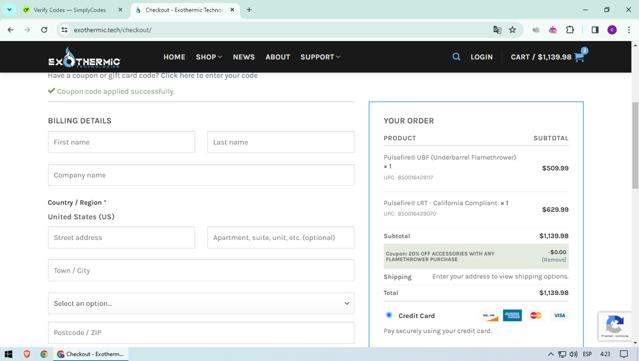Open the site search magnifier icon

pos(456,57)
